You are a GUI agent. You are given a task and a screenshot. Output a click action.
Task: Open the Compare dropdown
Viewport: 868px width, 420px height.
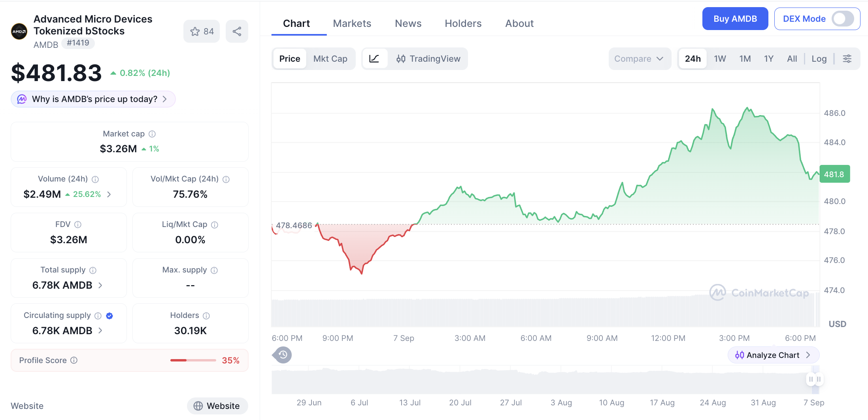pyautogui.click(x=639, y=59)
